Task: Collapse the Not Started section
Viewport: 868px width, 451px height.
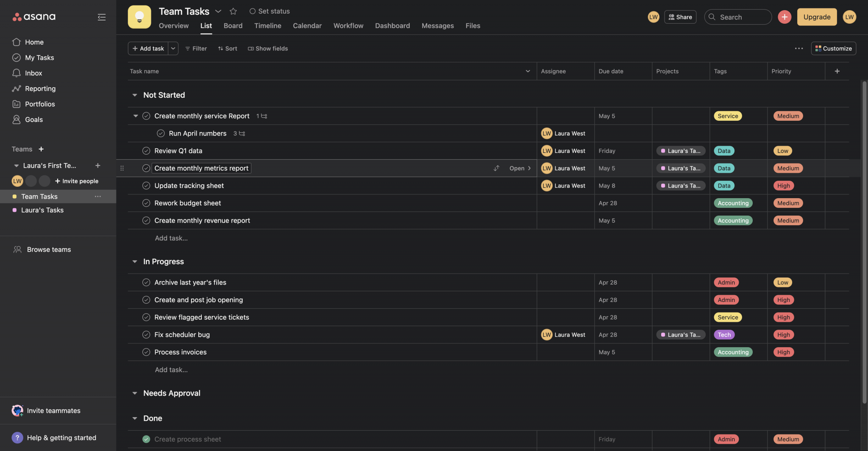Action: point(134,95)
